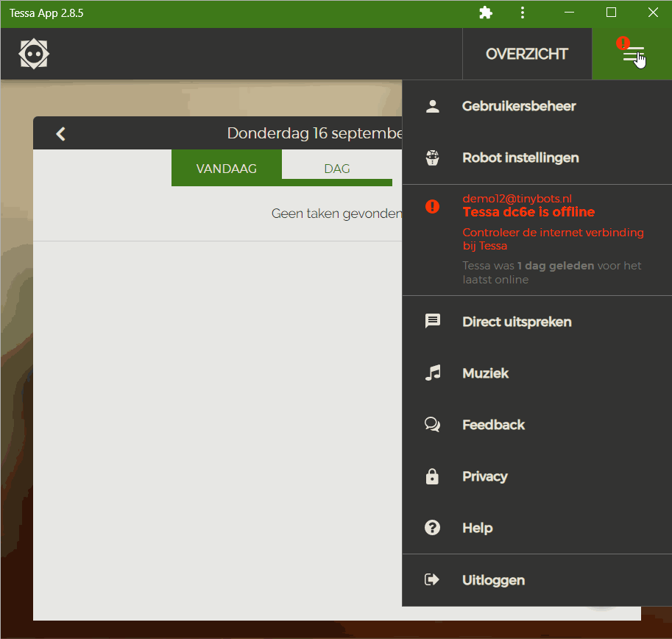
Task: Open Robot instellingen menu entry
Action: (537, 158)
